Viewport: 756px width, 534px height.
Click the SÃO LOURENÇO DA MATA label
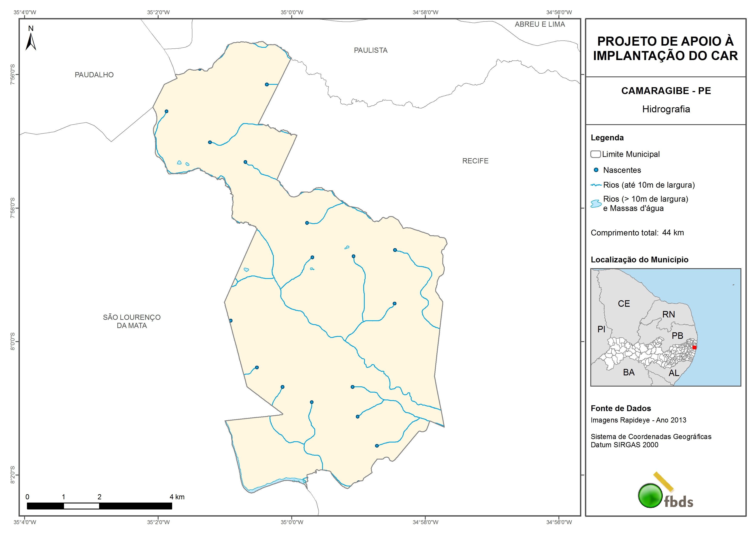pos(132,321)
